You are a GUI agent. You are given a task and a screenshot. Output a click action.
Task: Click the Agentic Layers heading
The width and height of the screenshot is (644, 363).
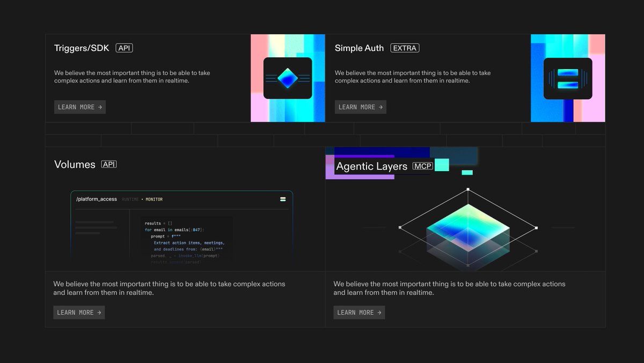click(x=371, y=166)
